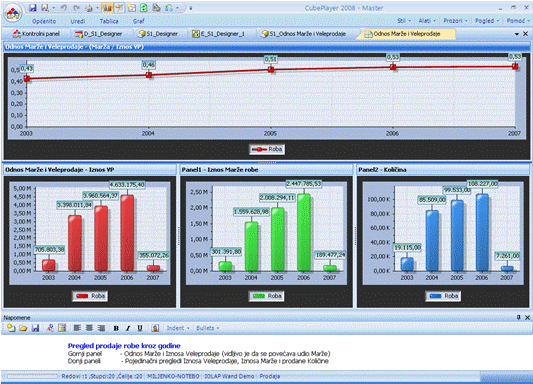Viewport: 533px width, 384px height.
Task: Save notes with Napomene floppy disk icon
Action: [35, 328]
